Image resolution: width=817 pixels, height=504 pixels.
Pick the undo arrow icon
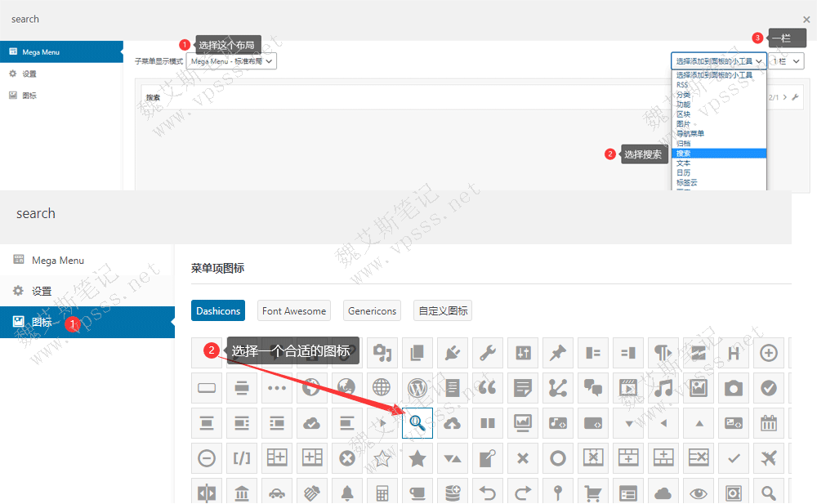488,493
